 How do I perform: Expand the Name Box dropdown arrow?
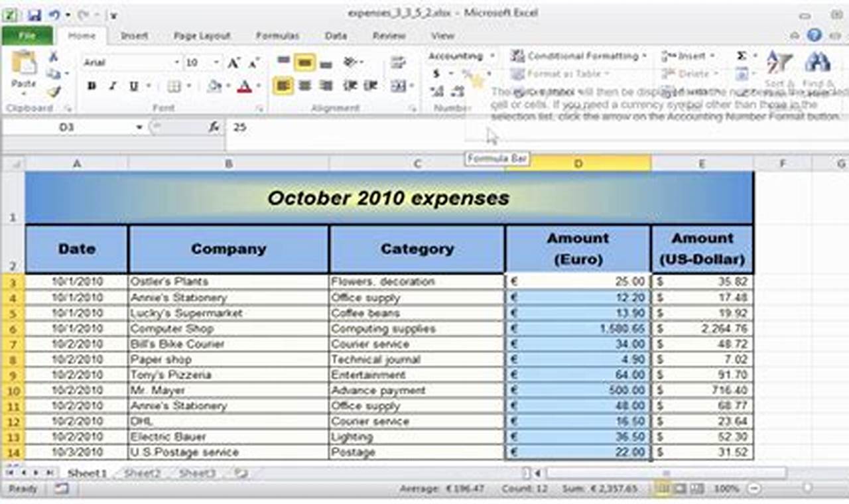click(139, 127)
